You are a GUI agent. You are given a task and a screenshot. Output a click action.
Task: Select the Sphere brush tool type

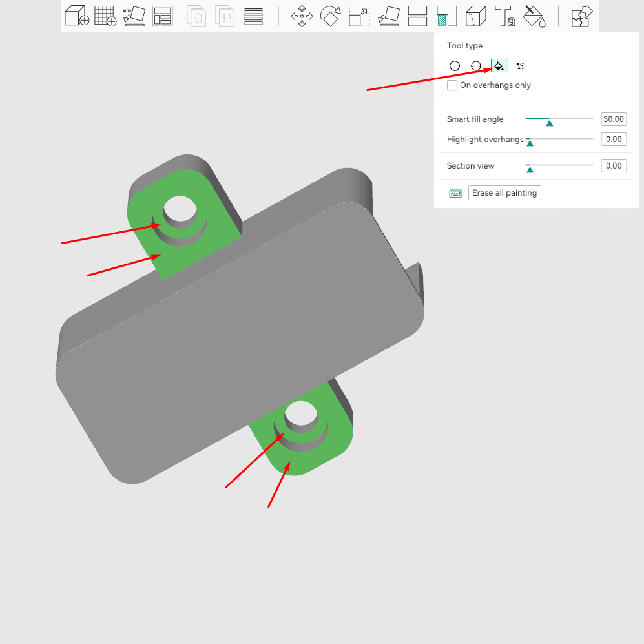[475, 66]
